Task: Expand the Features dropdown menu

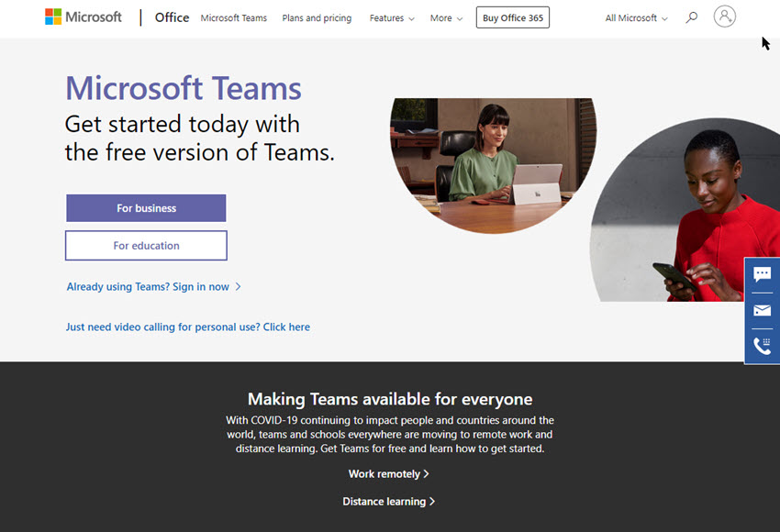Action: click(392, 18)
